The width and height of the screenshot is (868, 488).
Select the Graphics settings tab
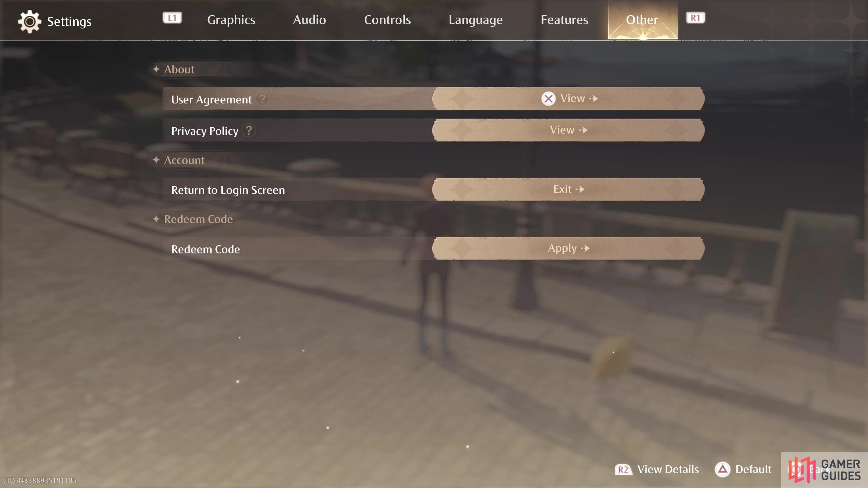click(231, 20)
